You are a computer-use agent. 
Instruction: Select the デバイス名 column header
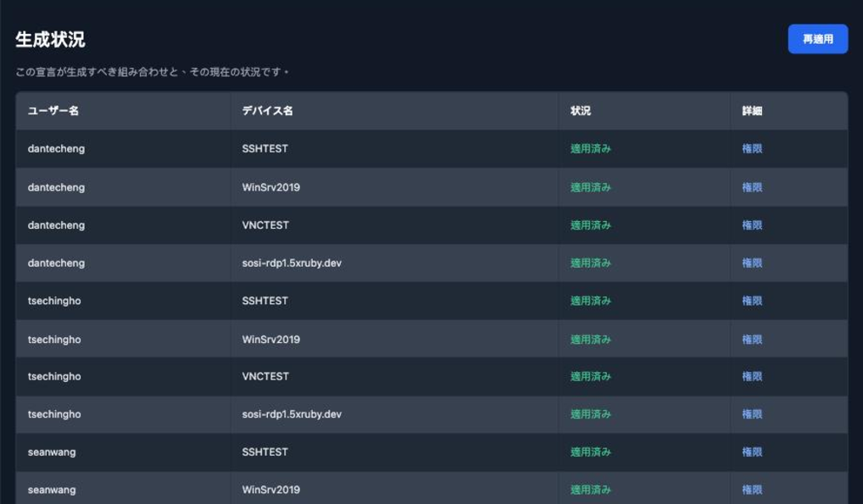click(268, 111)
